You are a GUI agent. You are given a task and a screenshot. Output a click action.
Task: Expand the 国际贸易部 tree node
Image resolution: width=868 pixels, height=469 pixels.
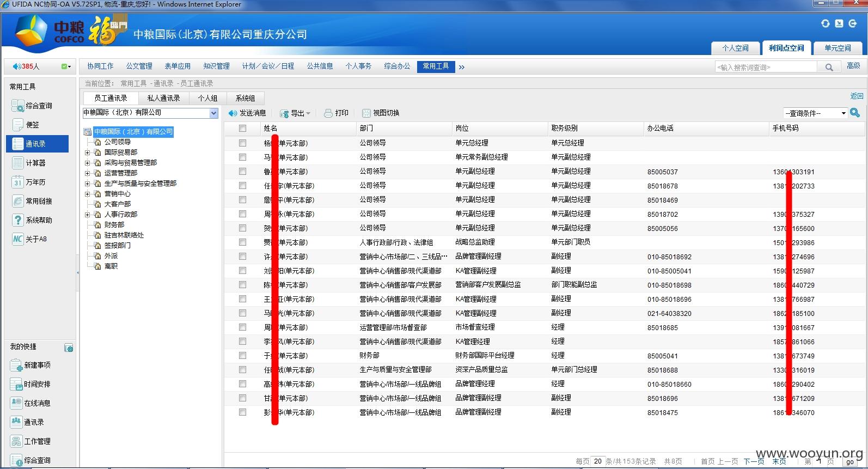coord(87,153)
